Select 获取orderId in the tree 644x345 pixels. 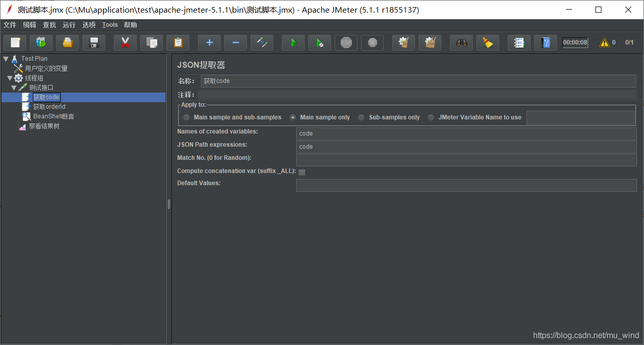pyautogui.click(x=49, y=107)
